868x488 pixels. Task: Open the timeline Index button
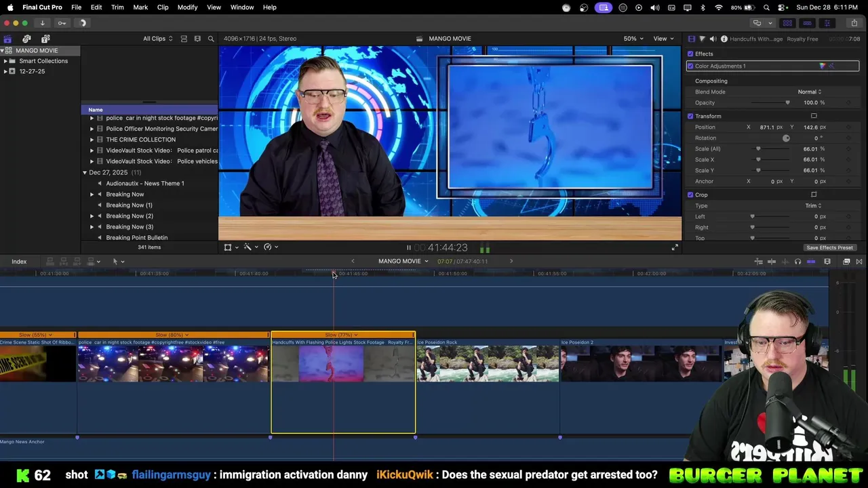tap(19, 262)
